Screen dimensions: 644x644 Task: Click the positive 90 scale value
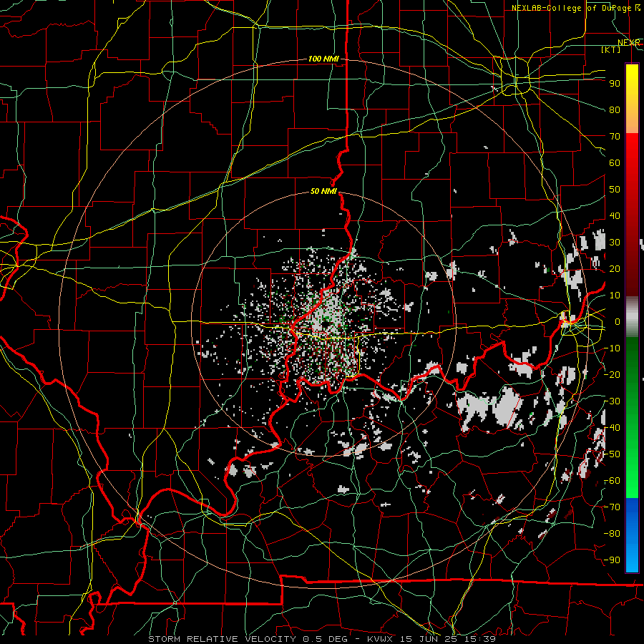tap(615, 84)
